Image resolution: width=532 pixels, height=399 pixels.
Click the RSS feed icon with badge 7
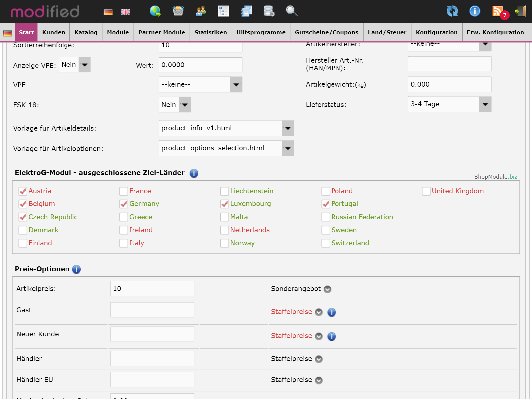point(498,11)
